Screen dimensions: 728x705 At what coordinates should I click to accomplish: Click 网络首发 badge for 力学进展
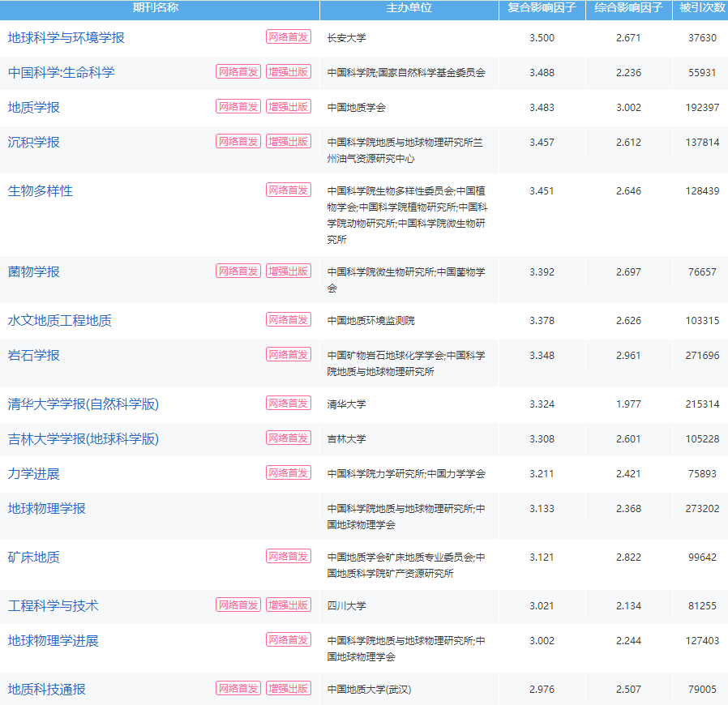click(289, 473)
